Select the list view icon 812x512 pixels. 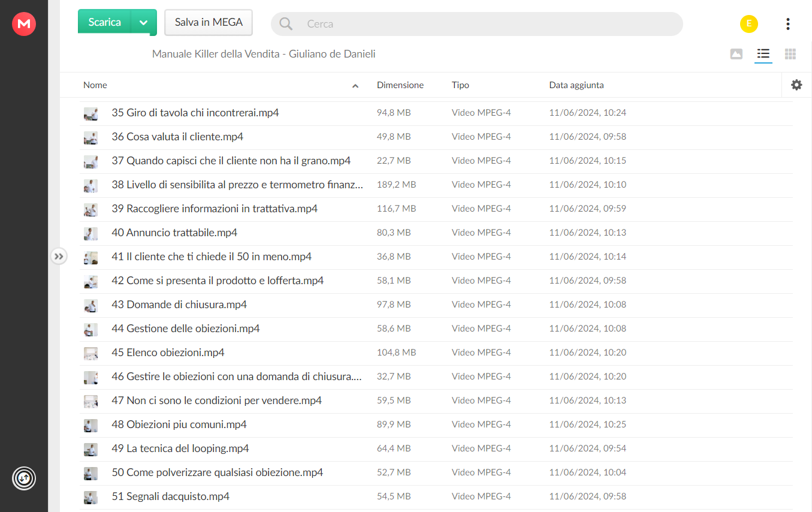tap(763, 54)
